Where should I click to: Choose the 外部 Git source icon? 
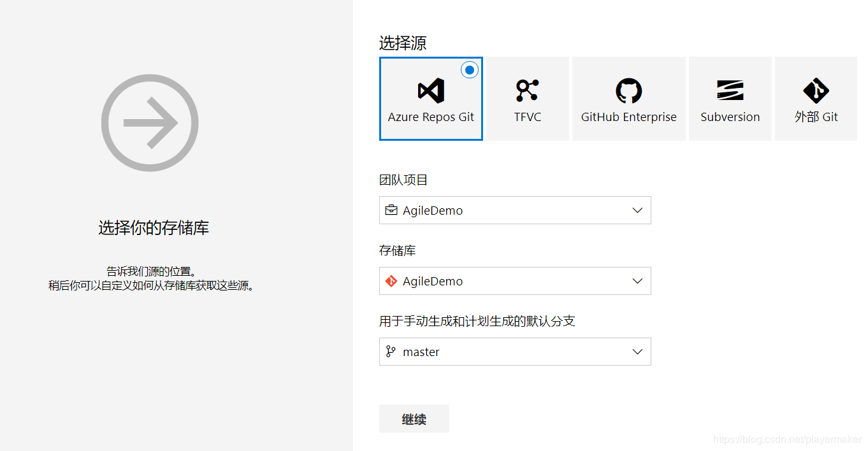click(816, 91)
